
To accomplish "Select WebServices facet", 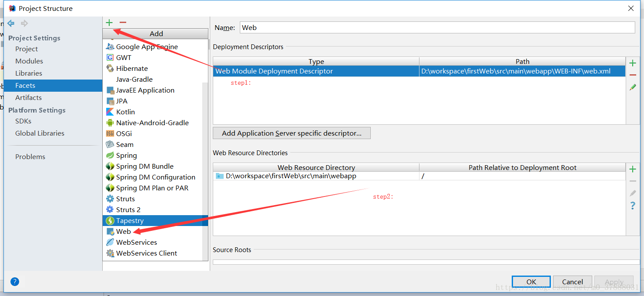I will coord(155,242).
